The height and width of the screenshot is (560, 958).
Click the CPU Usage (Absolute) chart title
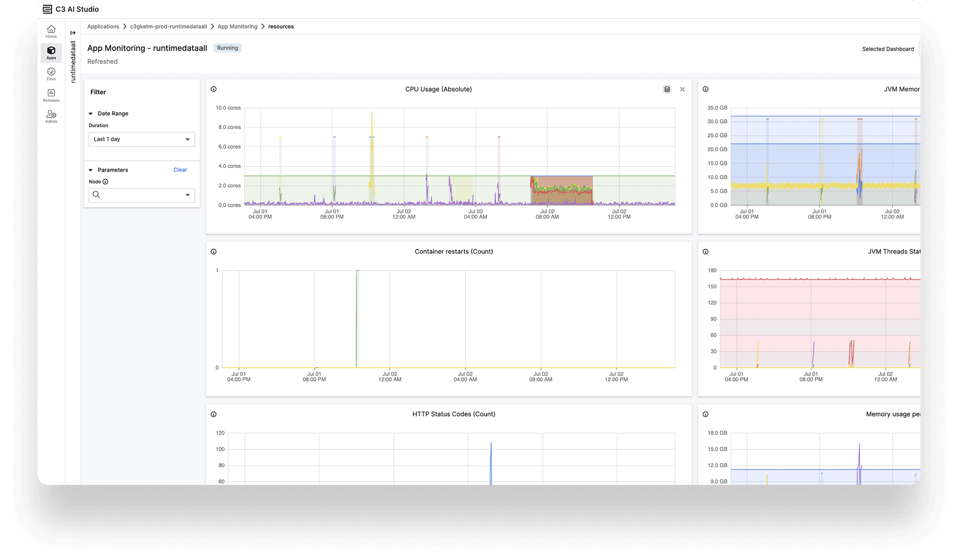[438, 89]
